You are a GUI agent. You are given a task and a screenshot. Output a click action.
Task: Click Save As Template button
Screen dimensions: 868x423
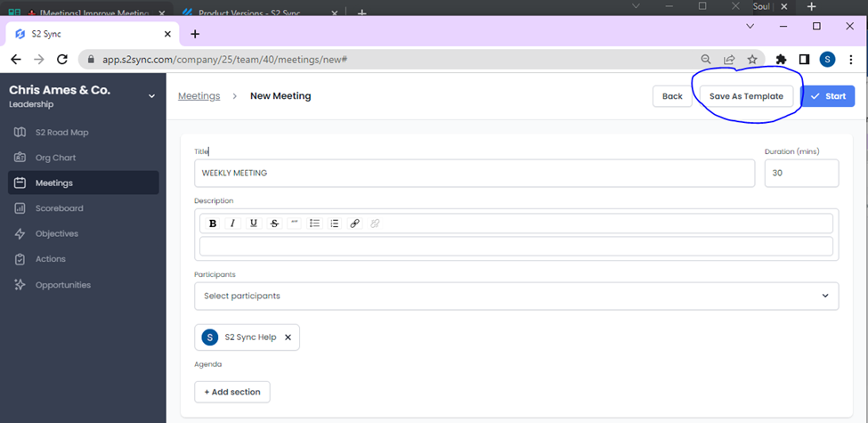tap(746, 96)
